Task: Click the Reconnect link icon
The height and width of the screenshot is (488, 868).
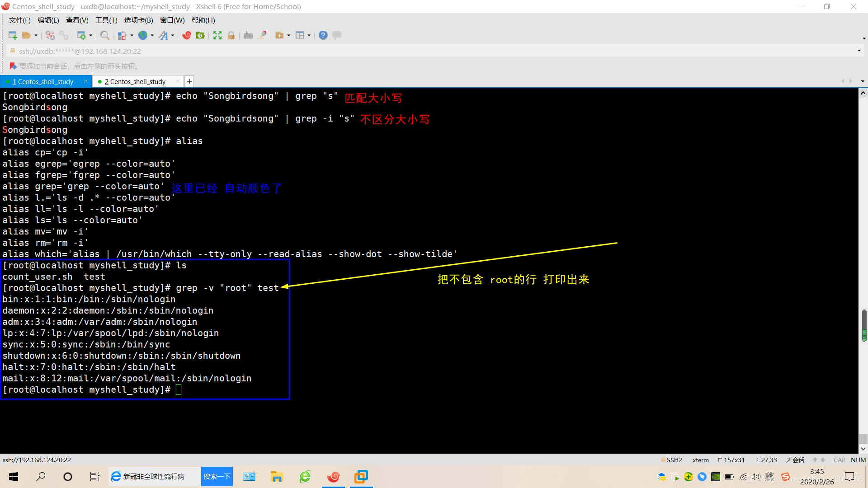Action: (x=64, y=35)
